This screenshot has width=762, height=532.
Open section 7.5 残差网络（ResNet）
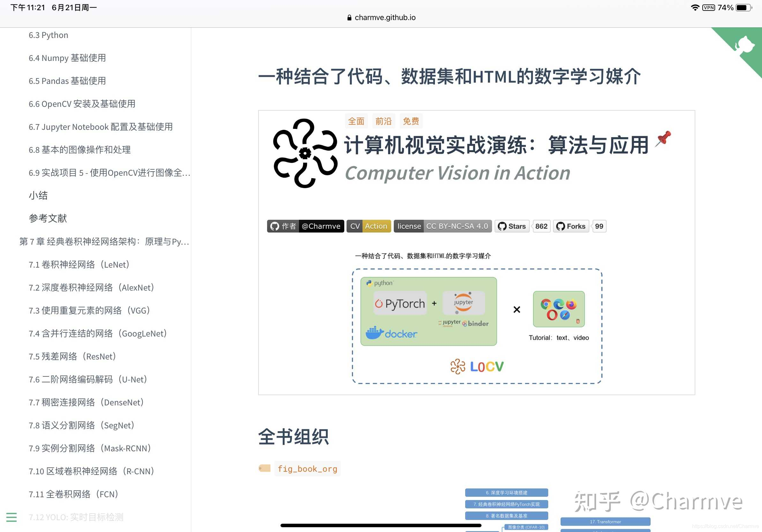(72, 356)
